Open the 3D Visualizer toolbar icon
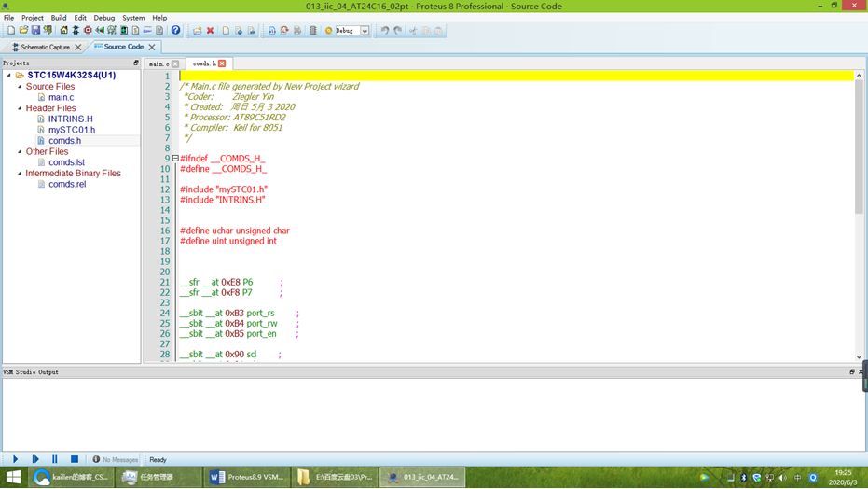 (x=100, y=31)
